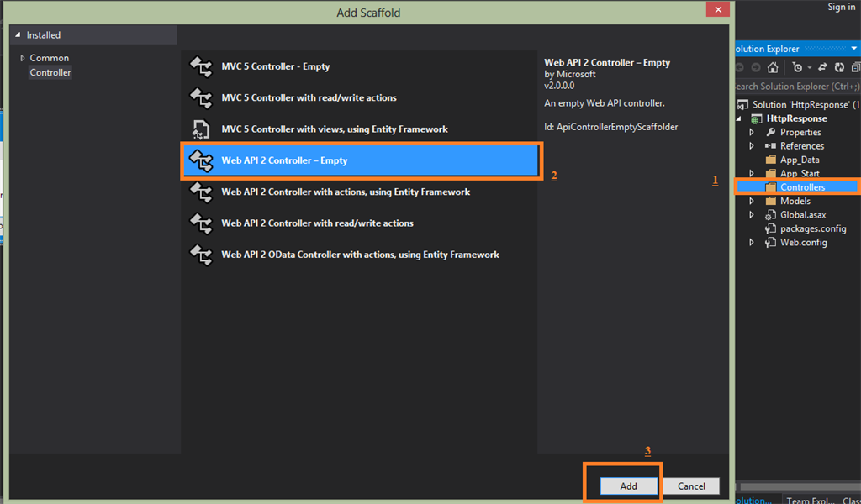Screen dimensions: 861x504
Task: Select the Global.asax file
Action: pos(803,215)
